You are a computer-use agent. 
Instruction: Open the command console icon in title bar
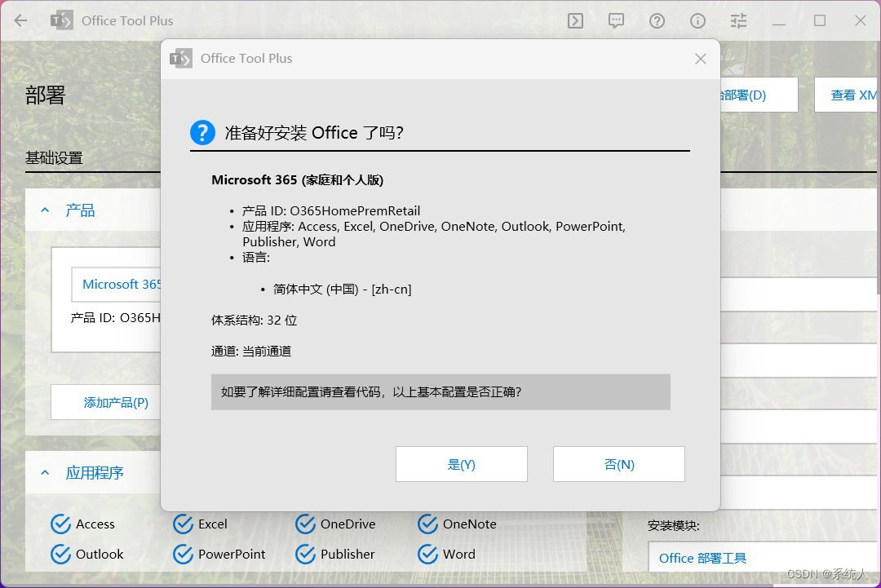click(575, 20)
